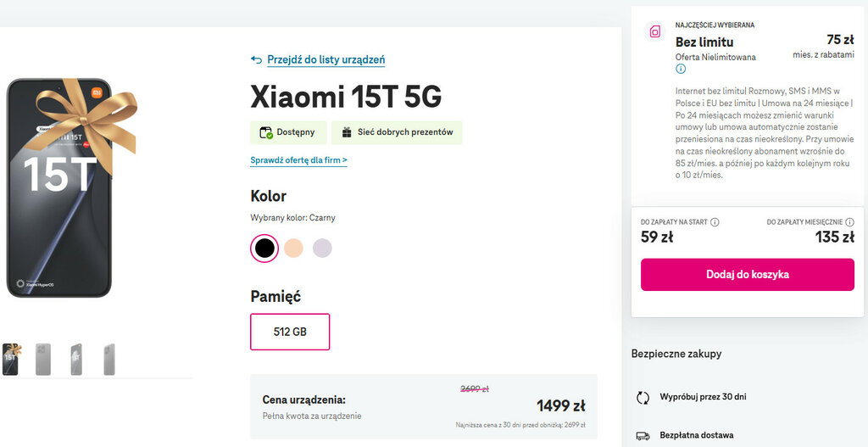Click the back arrow icon near device list
This screenshot has width=868, height=447.
(x=257, y=60)
